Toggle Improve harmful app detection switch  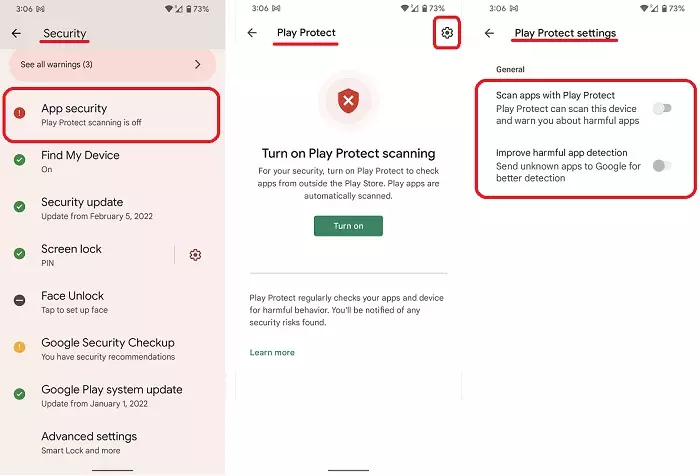(x=662, y=166)
